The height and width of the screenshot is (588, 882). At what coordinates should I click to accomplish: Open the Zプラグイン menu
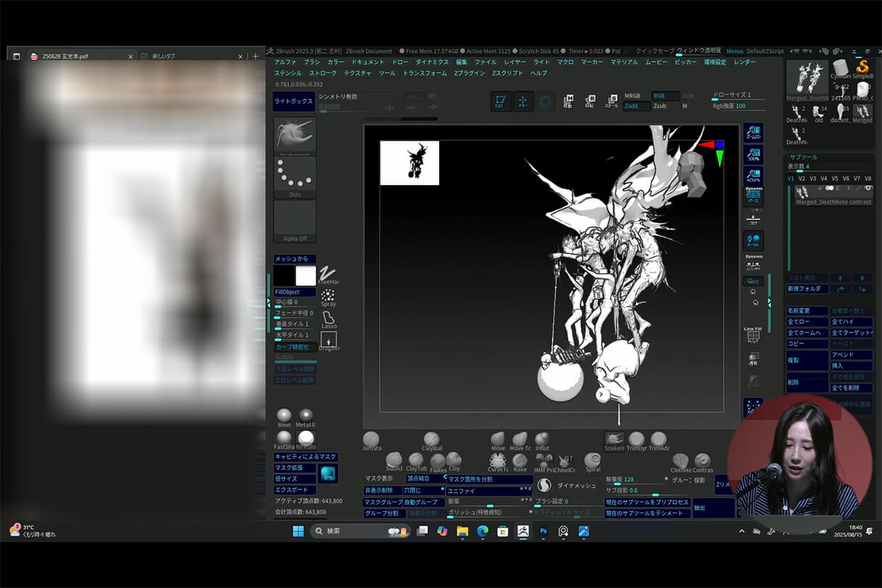coord(469,73)
